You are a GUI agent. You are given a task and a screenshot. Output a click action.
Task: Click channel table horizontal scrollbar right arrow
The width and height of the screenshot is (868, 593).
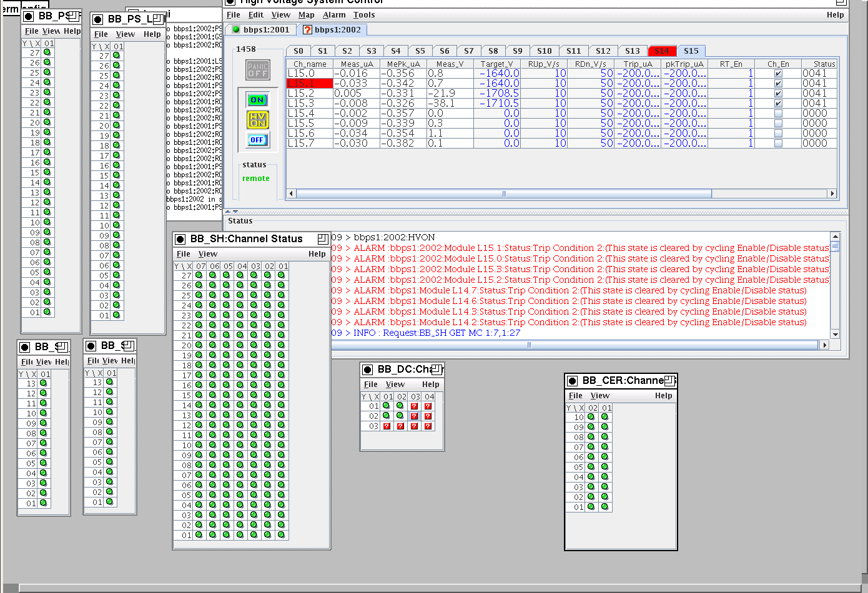click(x=832, y=194)
